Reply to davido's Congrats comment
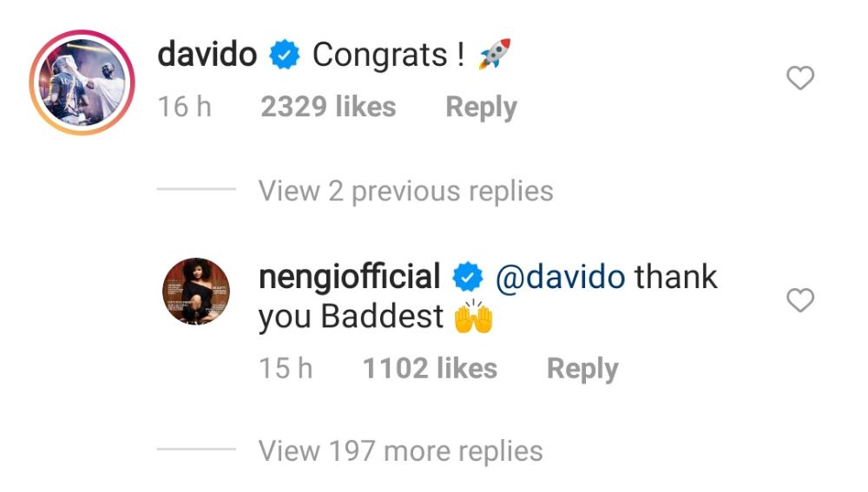Screen dimensions: 868x492 pyautogui.click(x=481, y=108)
